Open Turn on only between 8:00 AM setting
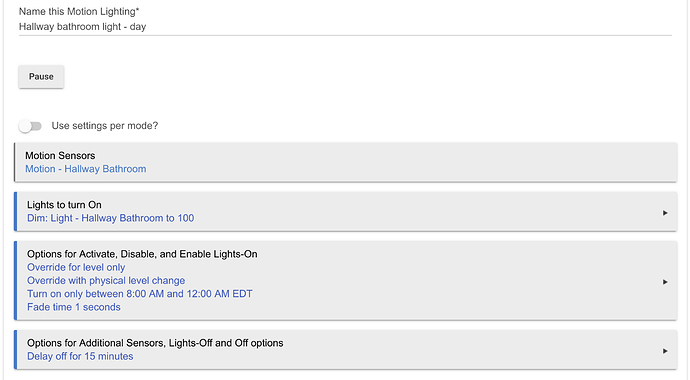The width and height of the screenshot is (690, 380). [139, 294]
